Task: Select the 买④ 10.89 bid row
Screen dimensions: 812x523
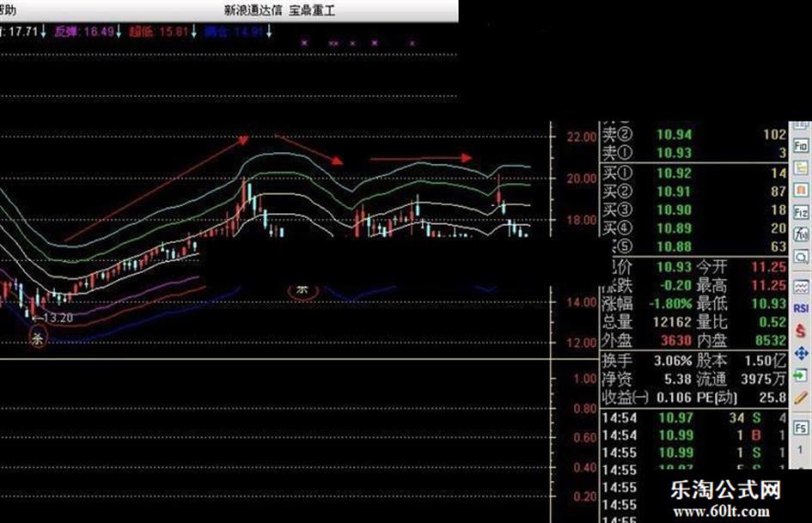Action: pyautogui.click(x=694, y=228)
